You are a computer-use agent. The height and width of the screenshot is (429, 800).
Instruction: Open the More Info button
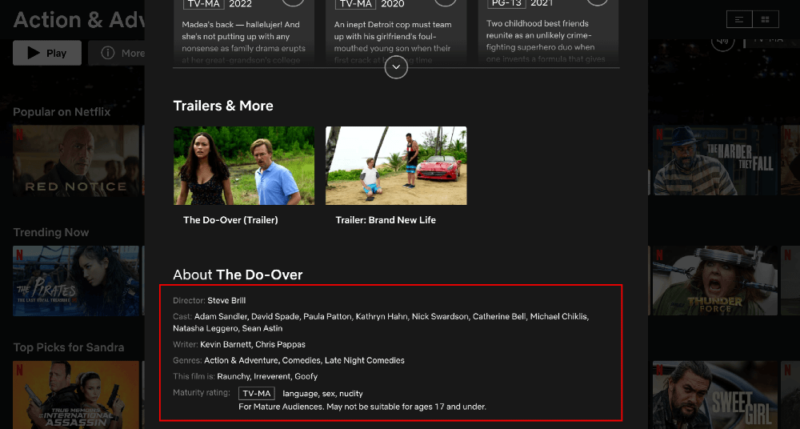[117, 53]
